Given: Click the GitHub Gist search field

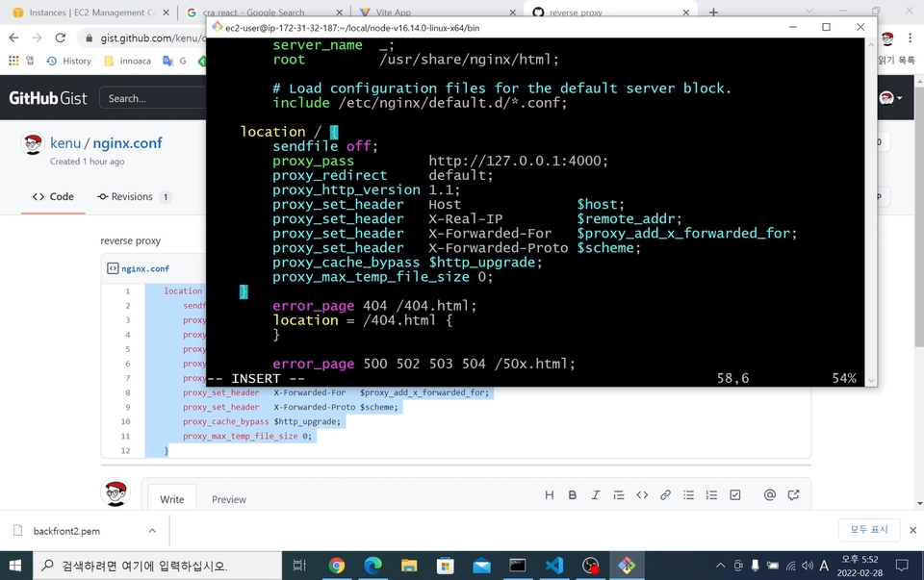Looking at the screenshot, I should click(x=153, y=98).
